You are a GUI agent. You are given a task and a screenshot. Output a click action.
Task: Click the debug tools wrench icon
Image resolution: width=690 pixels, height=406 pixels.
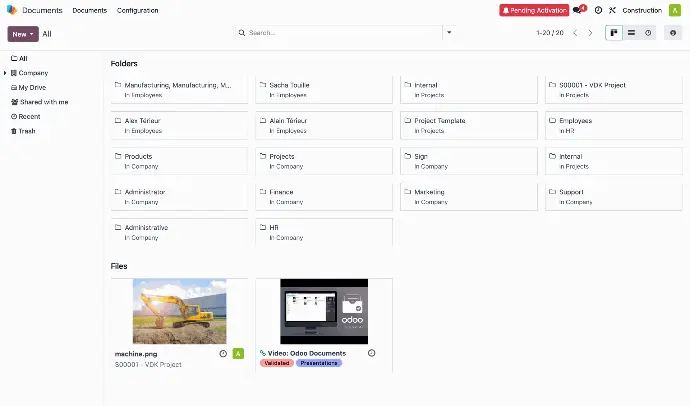612,10
